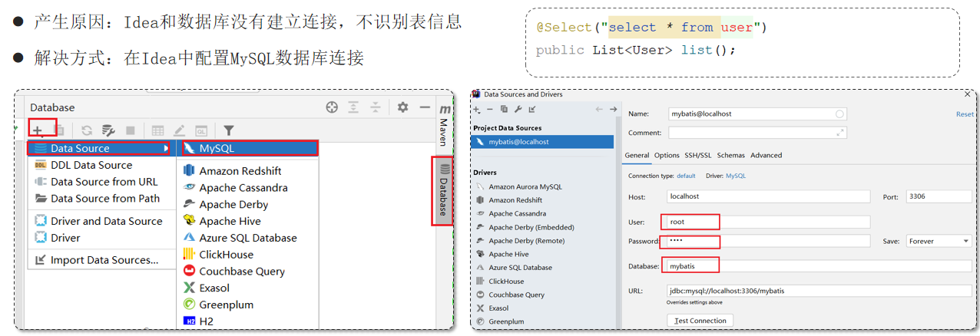Click add plus icon in Data Sources dialog
The width and height of the screenshot is (980, 336).
tap(477, 110)
